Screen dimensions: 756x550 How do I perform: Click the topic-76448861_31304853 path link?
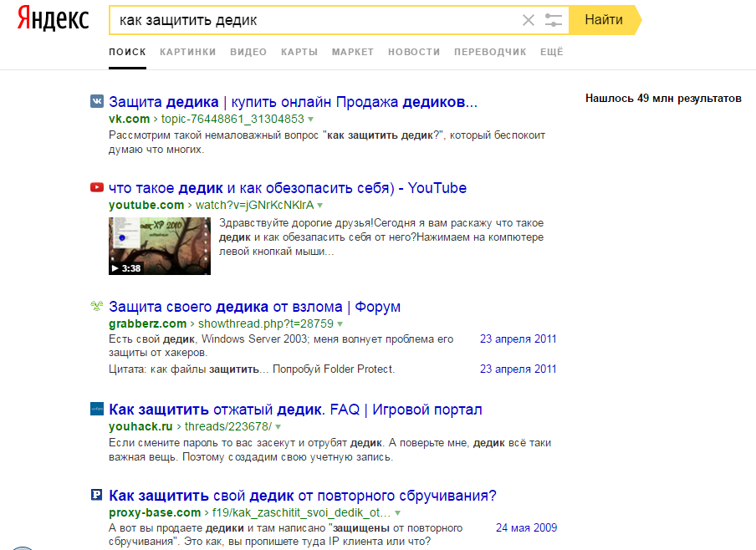(232, 119)
